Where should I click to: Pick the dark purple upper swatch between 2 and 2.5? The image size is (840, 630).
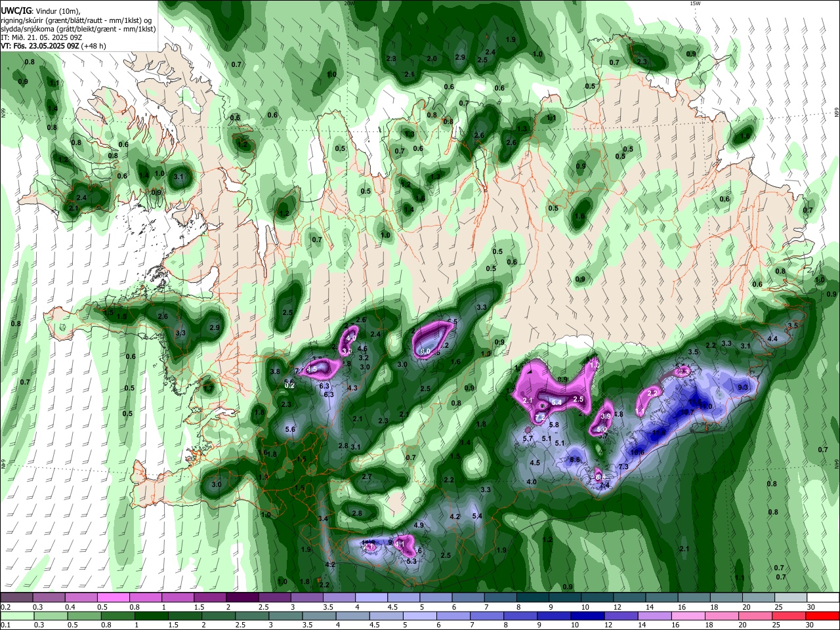[242, 597]
